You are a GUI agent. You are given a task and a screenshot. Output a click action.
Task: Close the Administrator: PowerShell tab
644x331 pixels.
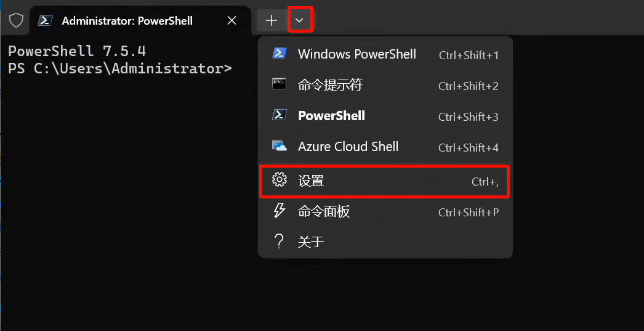coord(231,20)
